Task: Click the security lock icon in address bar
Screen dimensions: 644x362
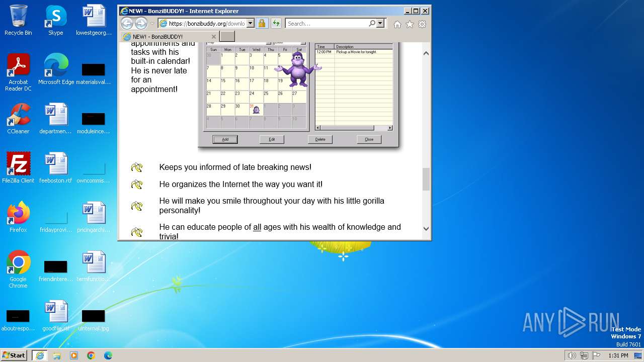Action: coord(262,23)
